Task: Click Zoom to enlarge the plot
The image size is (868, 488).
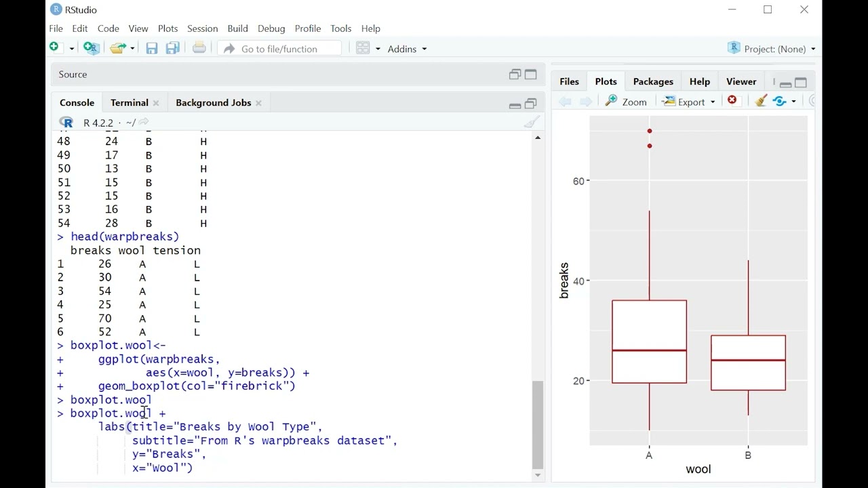Action: (x=626, y=102)
